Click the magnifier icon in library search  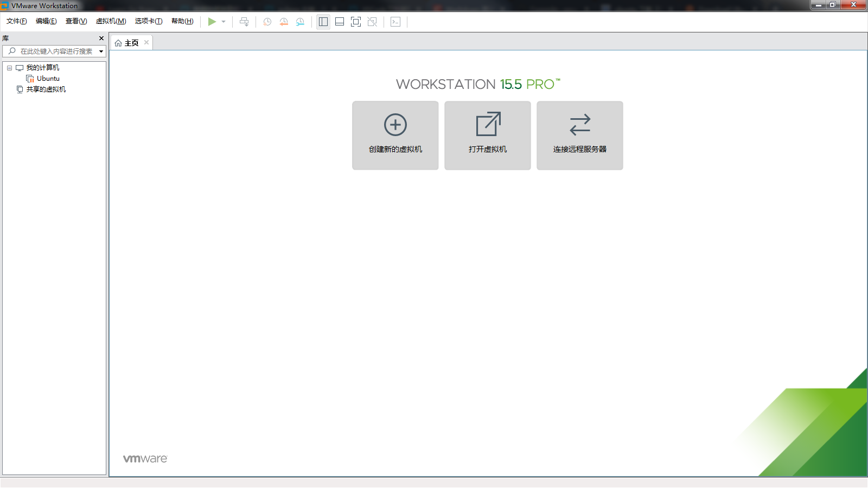pyautogui.click(x=12, y=51)
